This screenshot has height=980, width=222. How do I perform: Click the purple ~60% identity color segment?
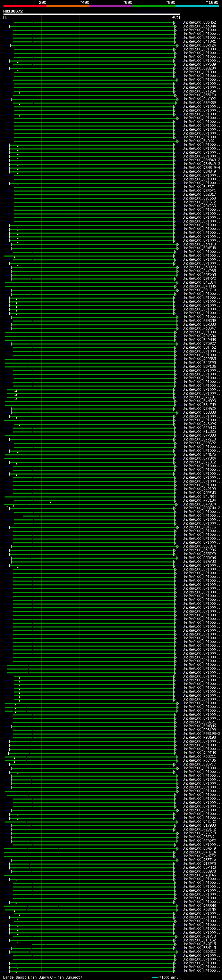pyautogui.click(x=111, y=6)
